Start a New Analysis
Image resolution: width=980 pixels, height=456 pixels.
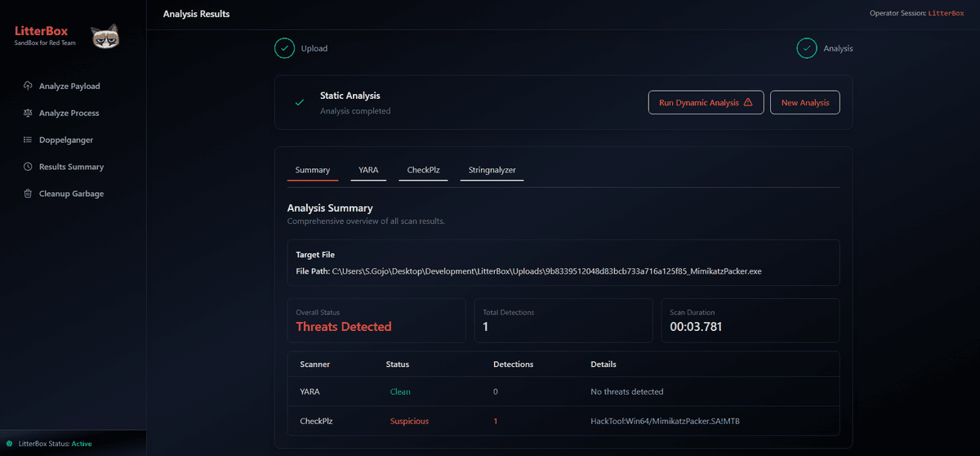(804, 103)
